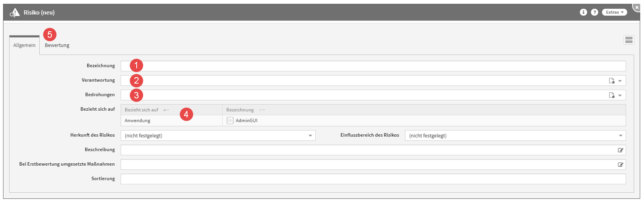The width and height of the screenshot is (644, 203).
Task: Focus the Sortierung input field
Action: pos(373,179)
